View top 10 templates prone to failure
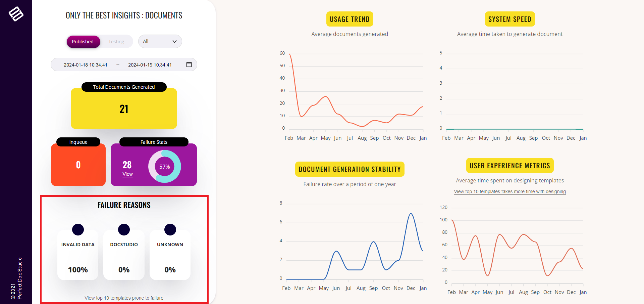This screenshot has width=644, height=304. (124, 298)
